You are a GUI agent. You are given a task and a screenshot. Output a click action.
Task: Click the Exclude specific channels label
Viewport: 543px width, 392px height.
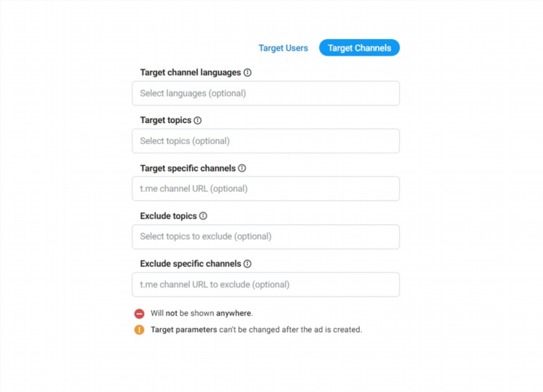(190, 264)
